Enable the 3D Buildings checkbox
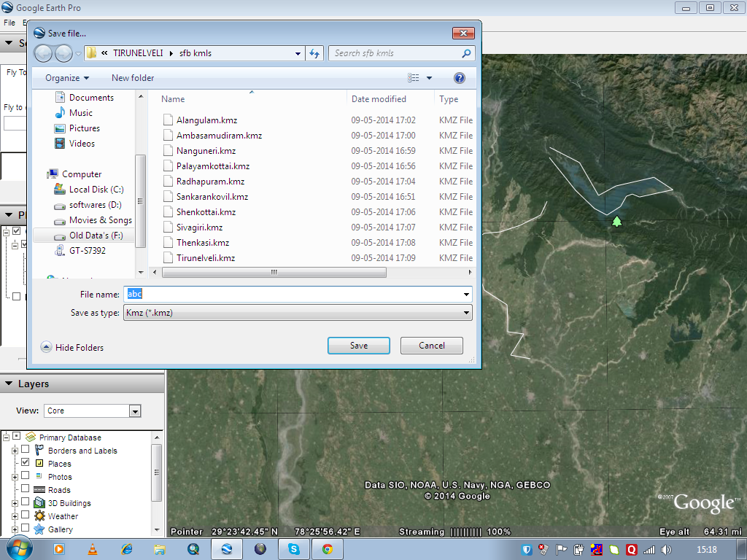The width and height of the screenshot is (747, 560). pyautogui.click(x=24, y=502)
